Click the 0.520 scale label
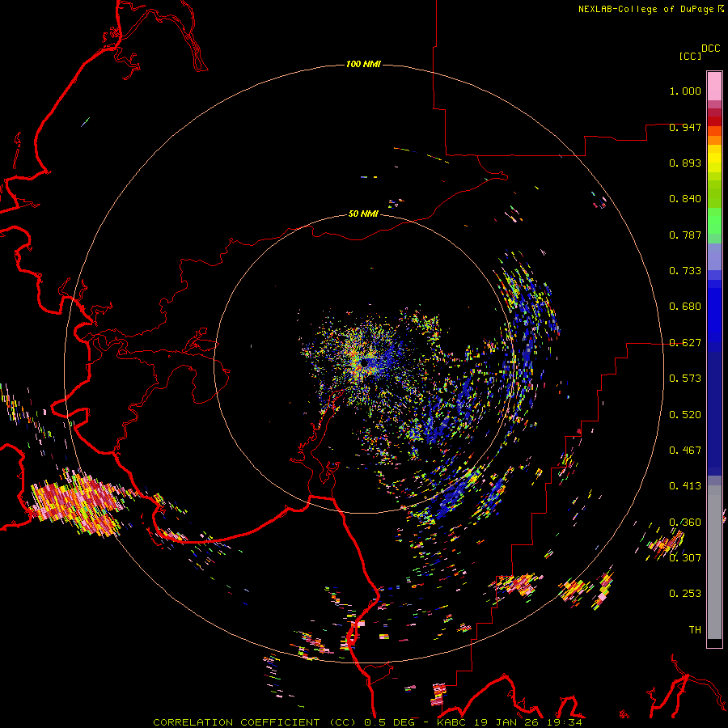 click(x=685, y=415)
